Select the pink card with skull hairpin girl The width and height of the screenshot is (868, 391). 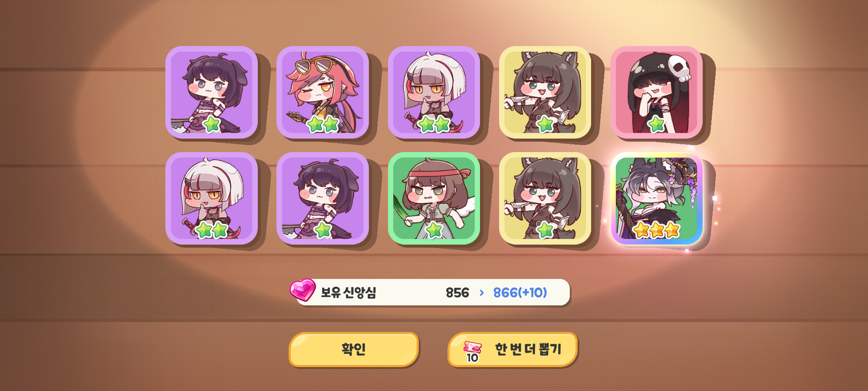click(x=656, y=93)
